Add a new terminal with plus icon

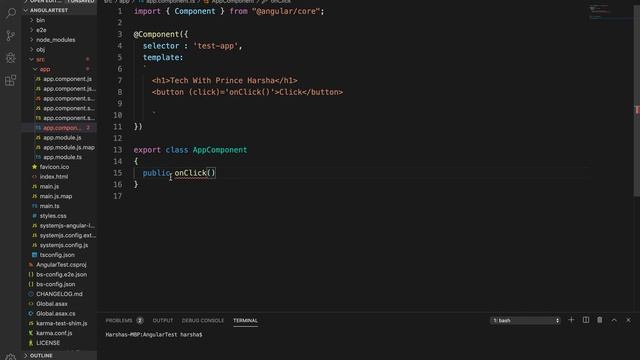[x=571, y=320]
